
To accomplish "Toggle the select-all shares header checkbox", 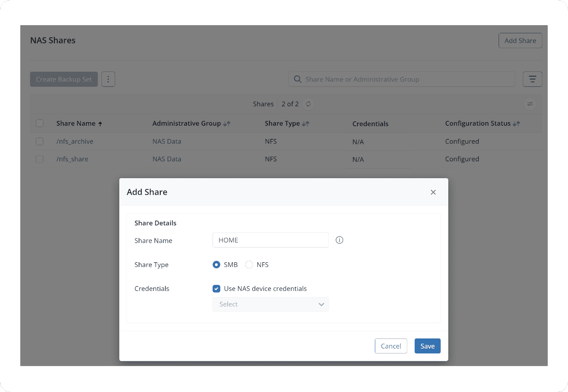I will click(40, 123).
